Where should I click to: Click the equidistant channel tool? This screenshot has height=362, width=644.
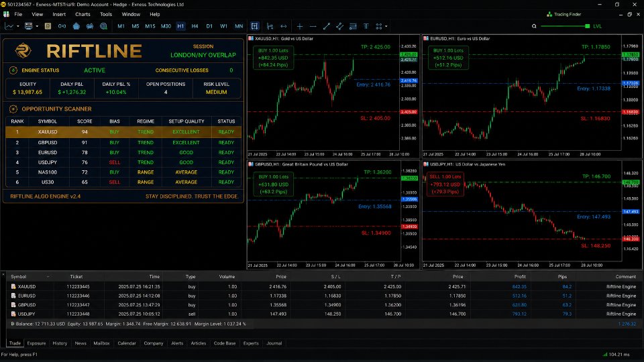pos(339,26)
